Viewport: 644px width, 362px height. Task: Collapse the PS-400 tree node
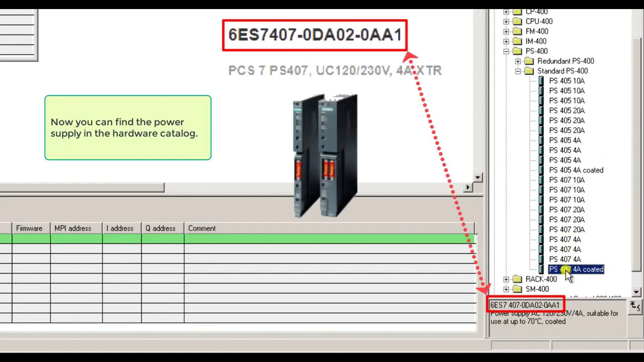click(x=506, y=51)
